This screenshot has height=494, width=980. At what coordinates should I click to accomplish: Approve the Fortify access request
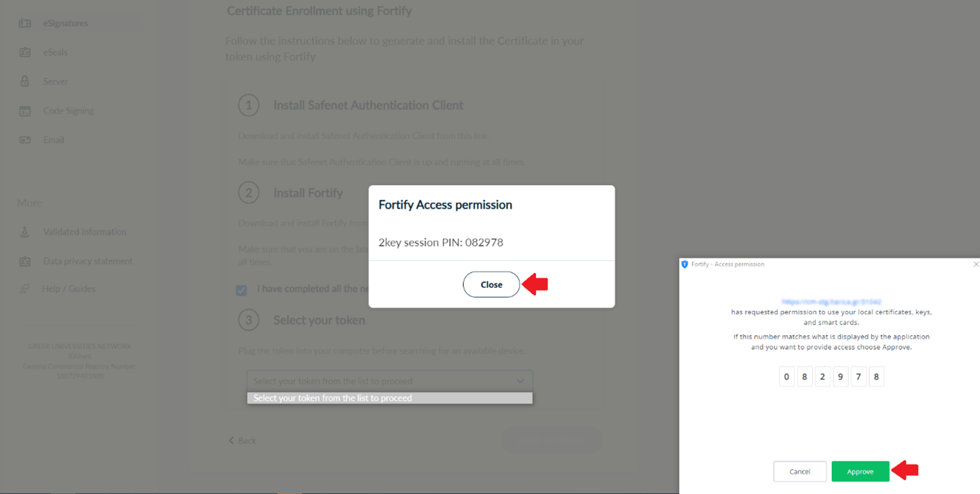[860, 472]
